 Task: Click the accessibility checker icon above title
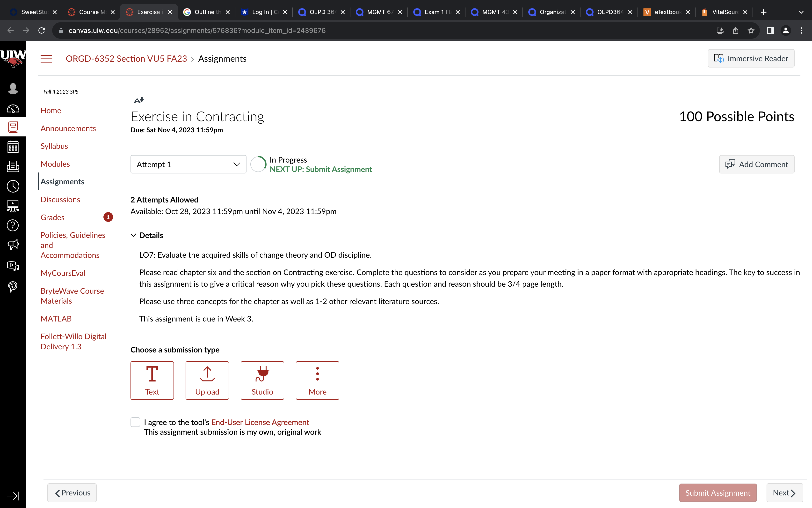pos(138,100)
